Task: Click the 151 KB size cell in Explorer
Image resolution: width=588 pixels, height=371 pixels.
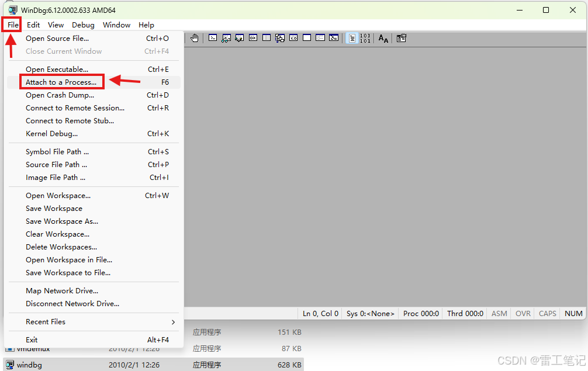Action: point(289,332)
